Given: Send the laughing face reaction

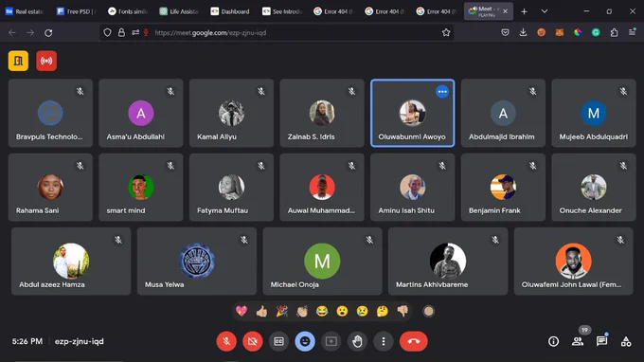Looking at the screenshot, I should pos(322,311).
